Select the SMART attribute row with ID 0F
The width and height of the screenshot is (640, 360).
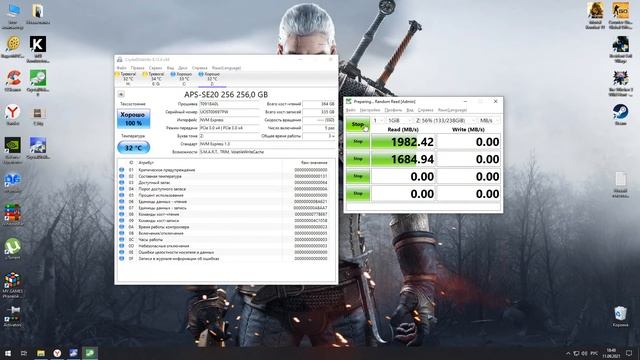[227, 258]
